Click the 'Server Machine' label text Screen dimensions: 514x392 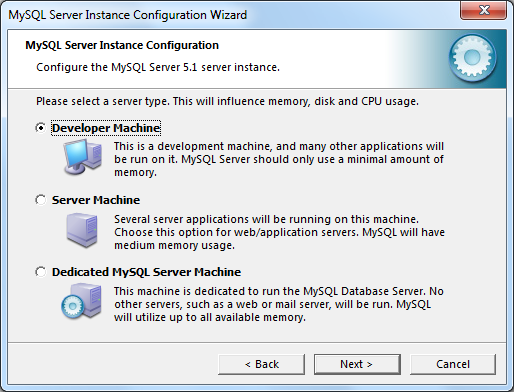click(96, 200)
